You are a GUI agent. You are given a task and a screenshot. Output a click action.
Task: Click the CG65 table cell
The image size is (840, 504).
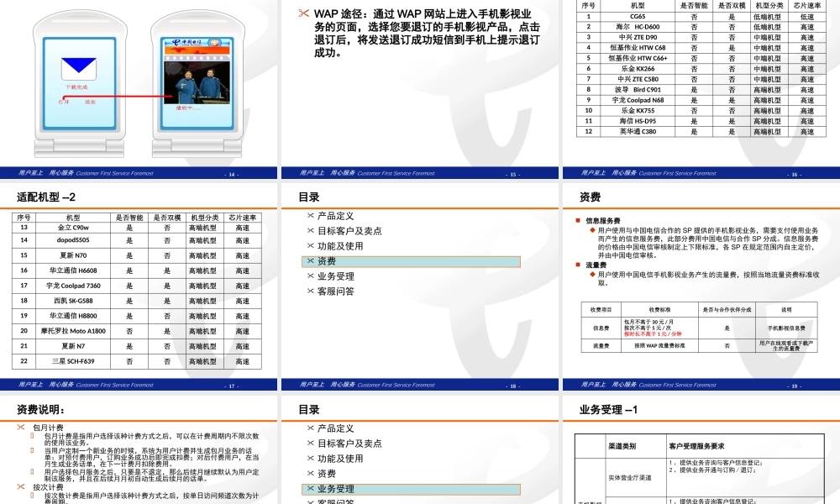(x=638, y=17)
